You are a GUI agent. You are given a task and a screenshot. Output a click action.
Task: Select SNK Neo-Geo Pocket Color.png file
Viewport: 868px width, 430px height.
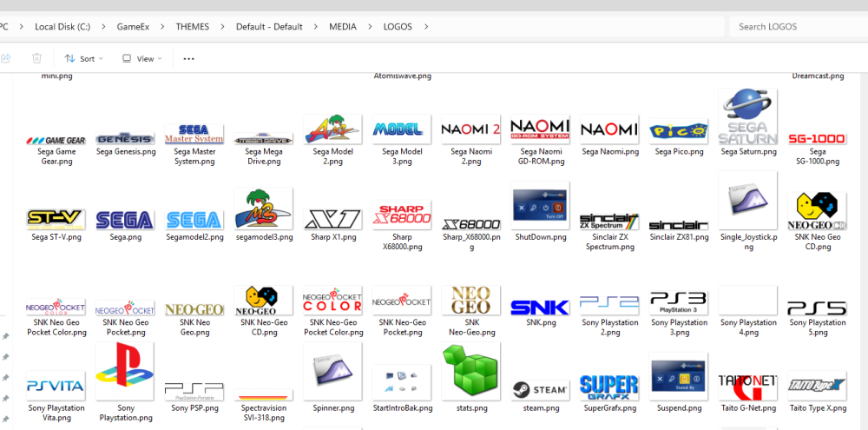(332, 301)
